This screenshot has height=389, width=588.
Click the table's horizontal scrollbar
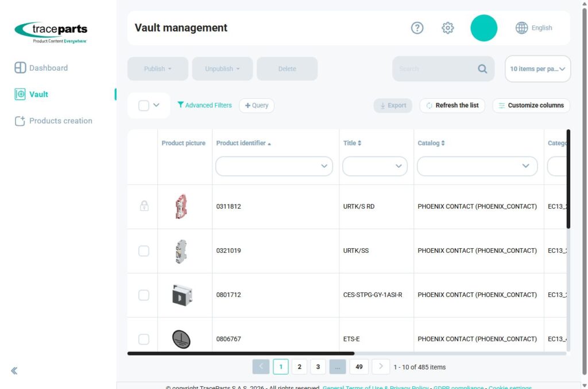coord(241,353)
